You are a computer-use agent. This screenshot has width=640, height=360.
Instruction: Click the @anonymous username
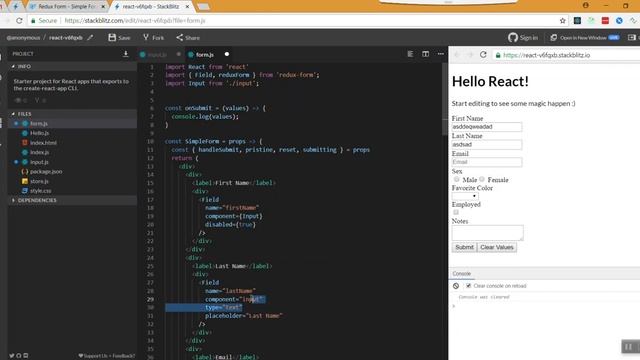(x=23, y=38)
